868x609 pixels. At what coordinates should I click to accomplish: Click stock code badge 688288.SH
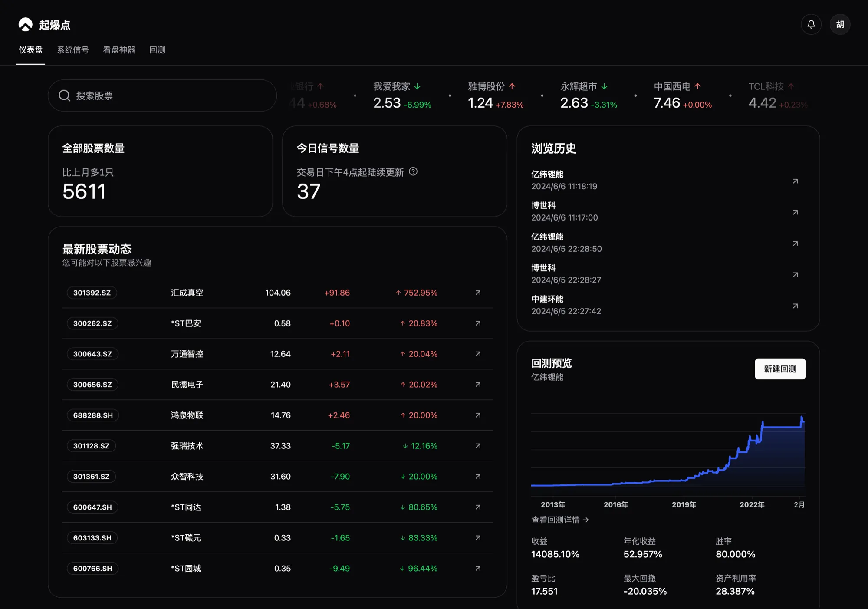click(x=93, y=415)
